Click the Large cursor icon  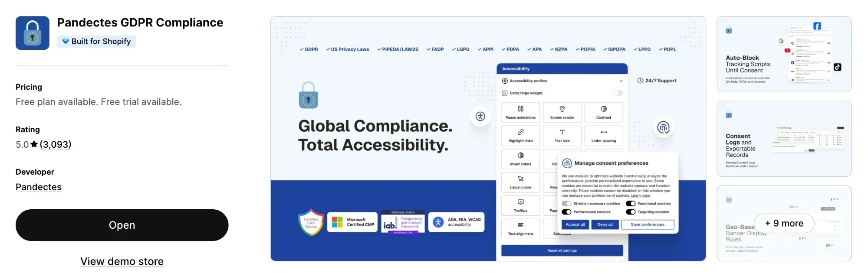(520, 179)
